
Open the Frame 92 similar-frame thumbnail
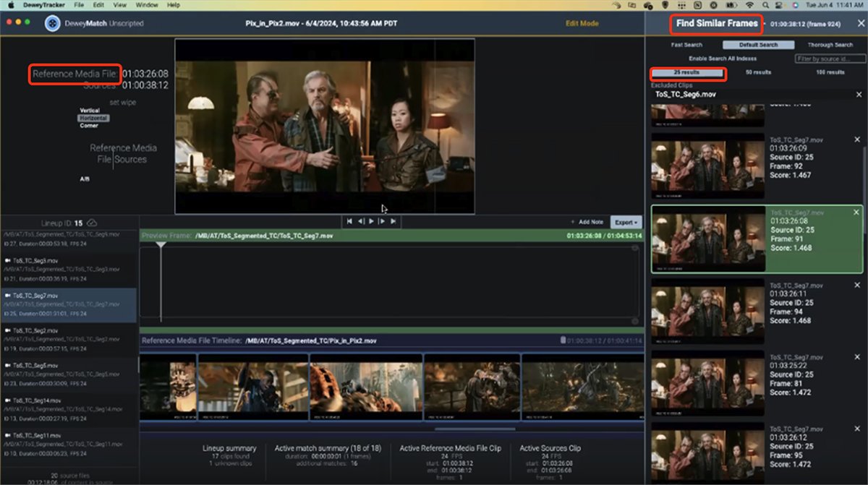click(708, 166)
